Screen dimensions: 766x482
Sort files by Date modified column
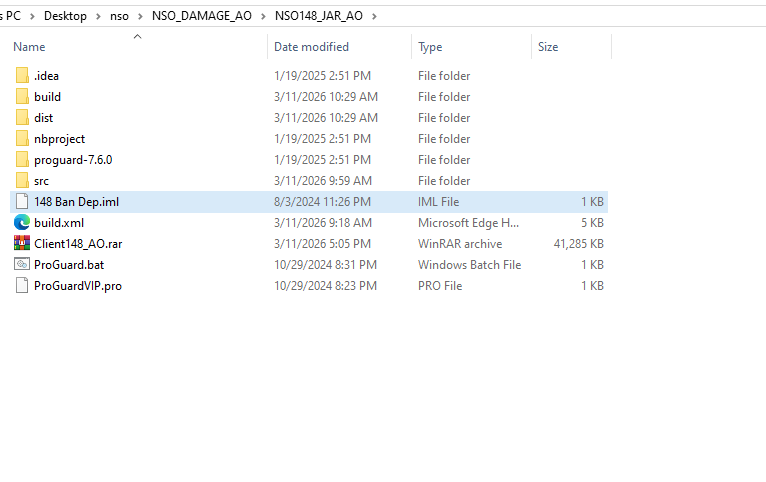click(x=311, y=47)
